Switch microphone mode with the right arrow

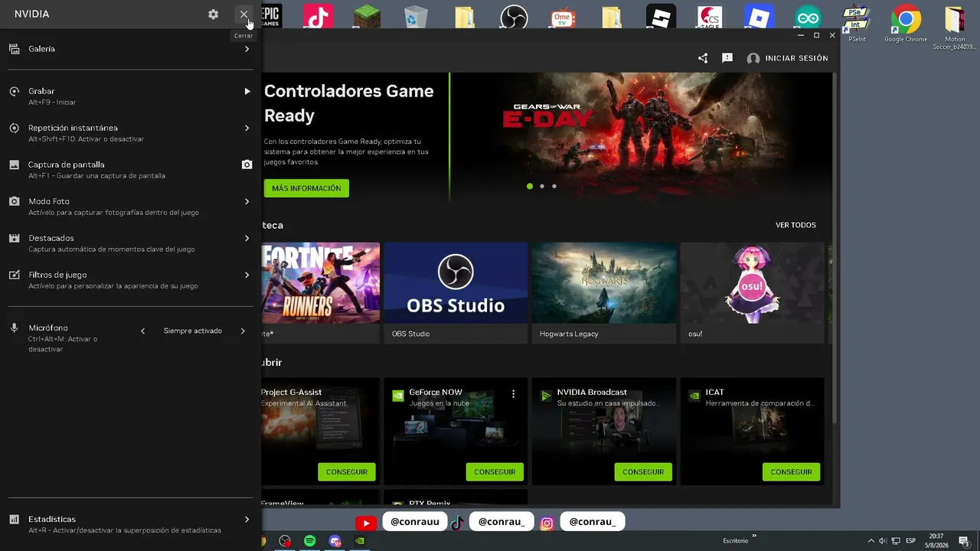point(243,331)
